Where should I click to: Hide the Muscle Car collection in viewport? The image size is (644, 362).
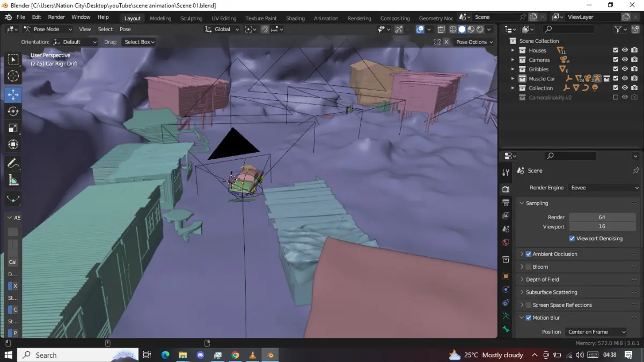pyautogui.click(x=625, y=78)
